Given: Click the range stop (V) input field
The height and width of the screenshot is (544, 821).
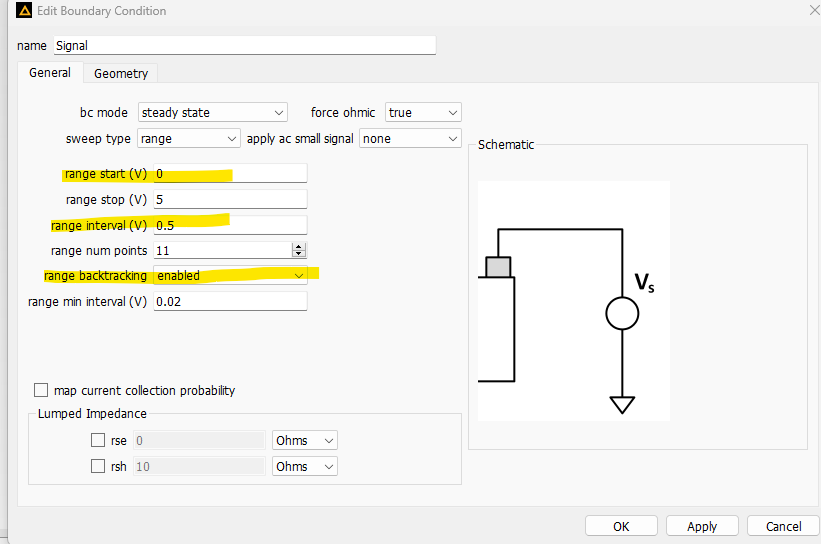Looking at the screenshot, I should (230, 200).
